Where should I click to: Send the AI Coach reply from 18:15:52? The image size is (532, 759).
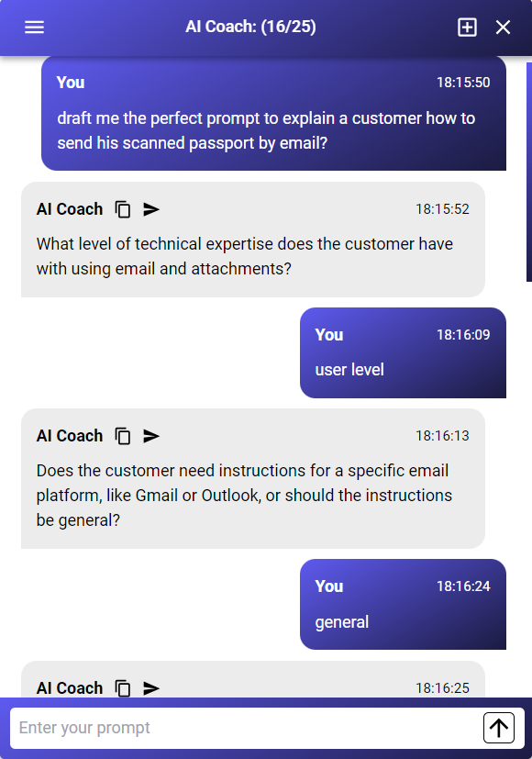click(x=151, y=209)
